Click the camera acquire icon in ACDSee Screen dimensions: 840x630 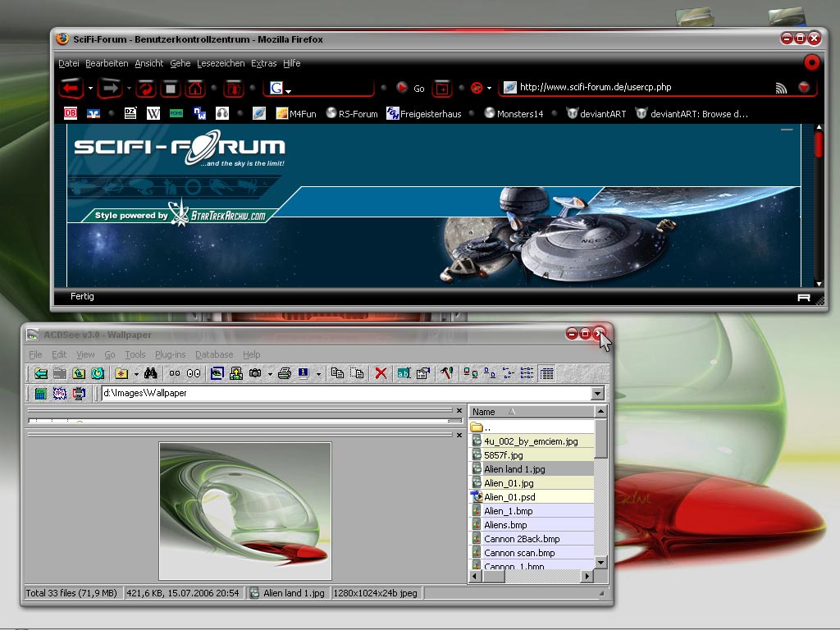pyautogui.click(x=255, y=373)
